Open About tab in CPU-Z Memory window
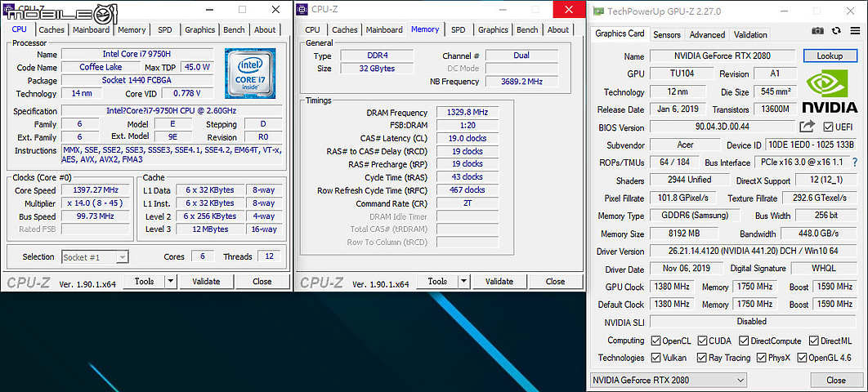The width and height of the screenshot is (868, 392). pyautogui.click(x=558, y=30)
